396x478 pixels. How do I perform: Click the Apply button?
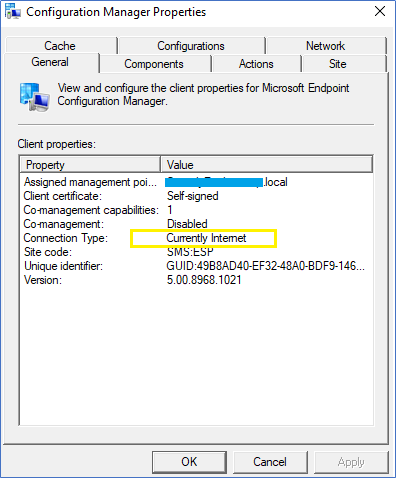351,462
